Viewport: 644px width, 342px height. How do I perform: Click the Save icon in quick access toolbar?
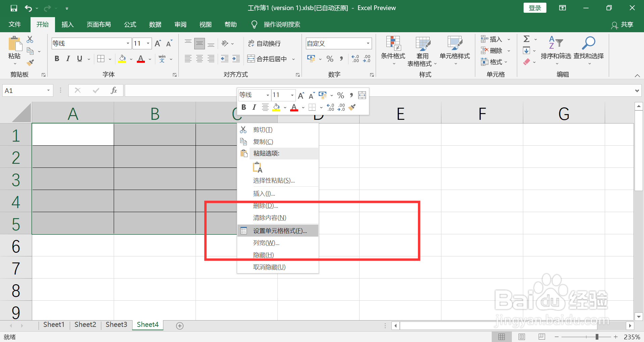[x=14, y=8]
